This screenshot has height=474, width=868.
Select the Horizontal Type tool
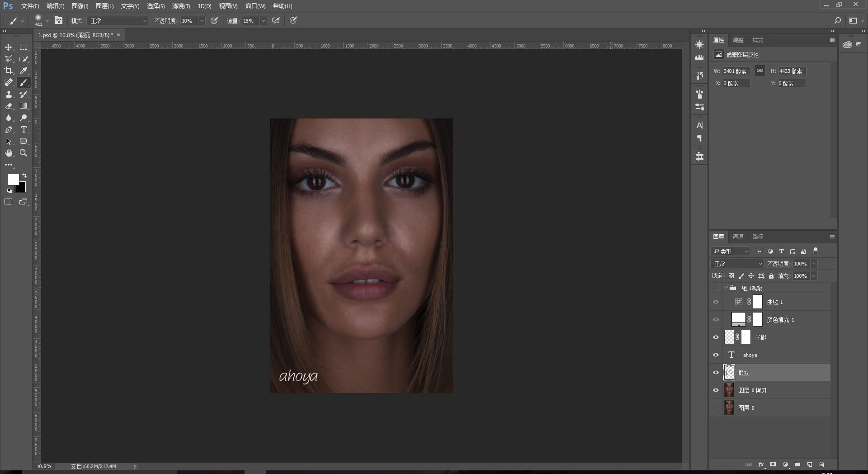[x=24, y=129]
